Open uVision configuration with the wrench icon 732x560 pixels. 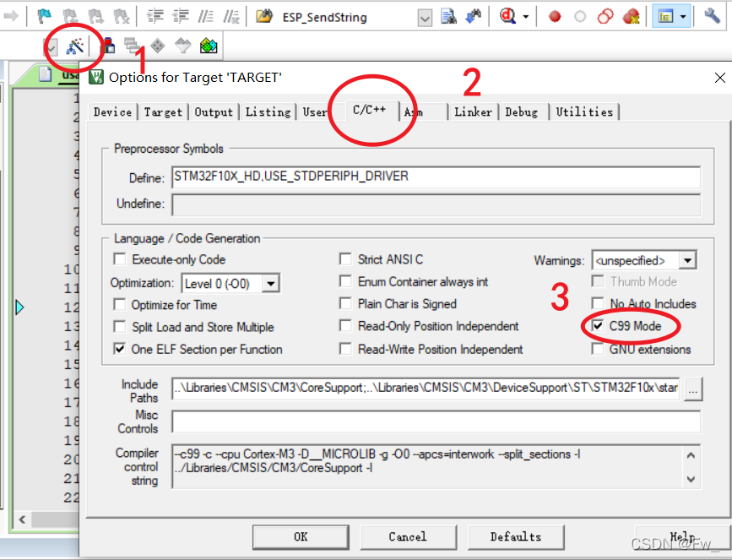713,14
